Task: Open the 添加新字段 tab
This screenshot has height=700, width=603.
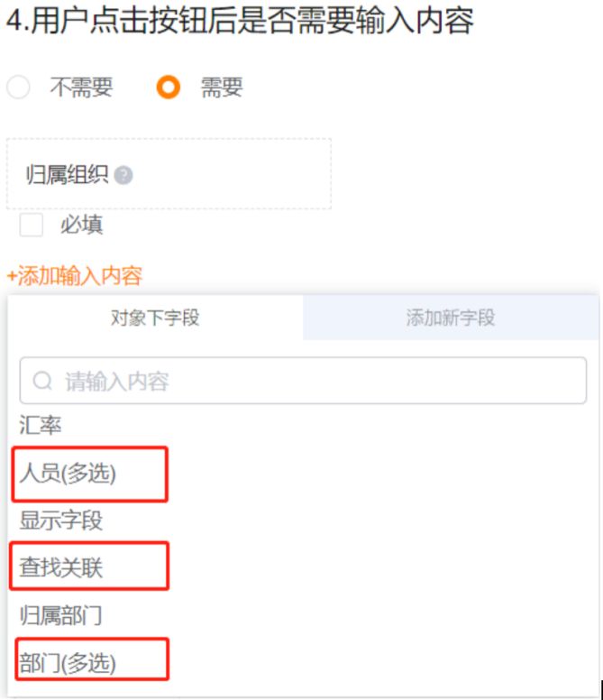Action: (450, 318)
